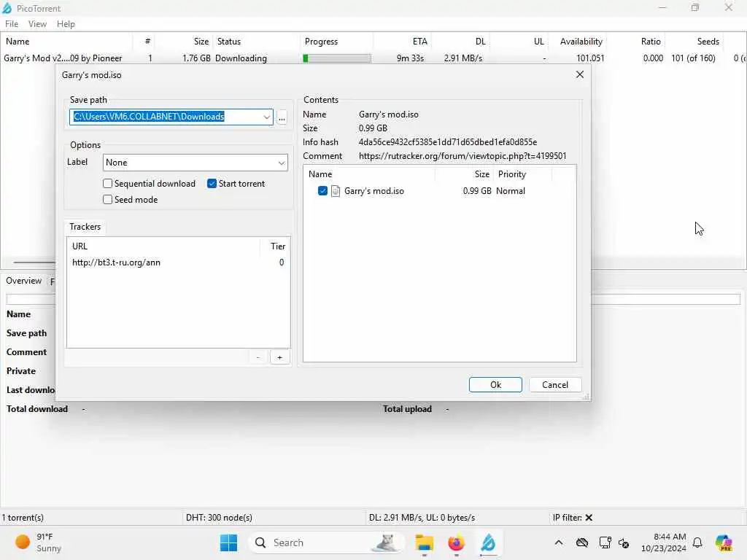This screenshot has height=560, width=747.
Task: Switch to the Overview tab
Action: pyautogui.click(x=24, y=281)
